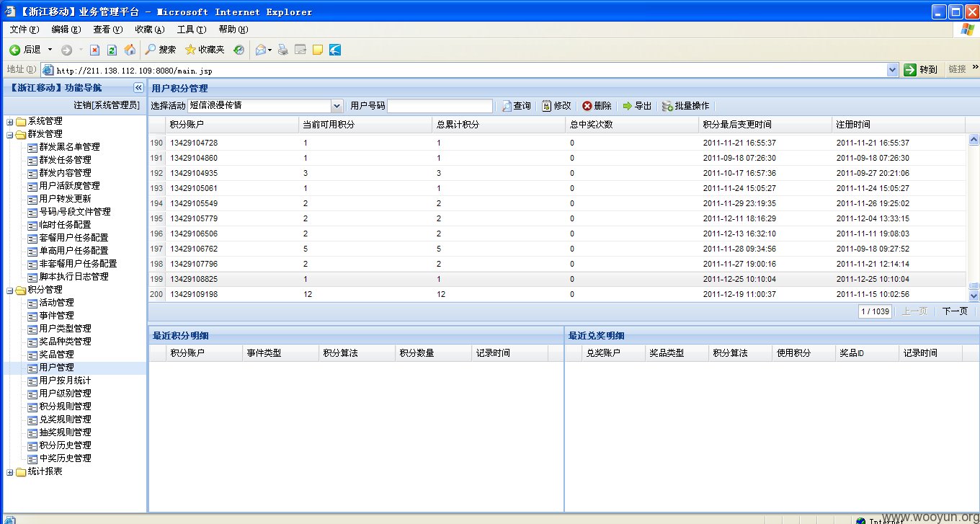Screen dimensions: 980x524
Task: Select 中奖历史管理 in the tree
Action: point(65,458)
